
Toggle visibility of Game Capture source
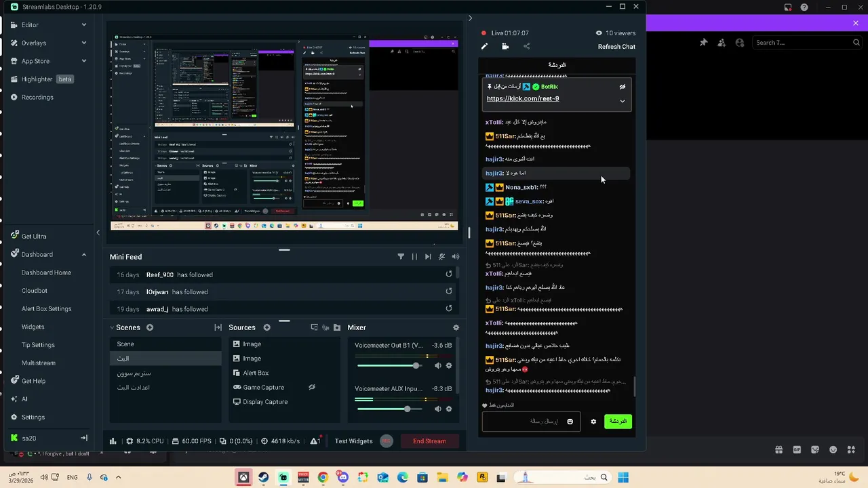pyautogui.click(x=312, y=387)
